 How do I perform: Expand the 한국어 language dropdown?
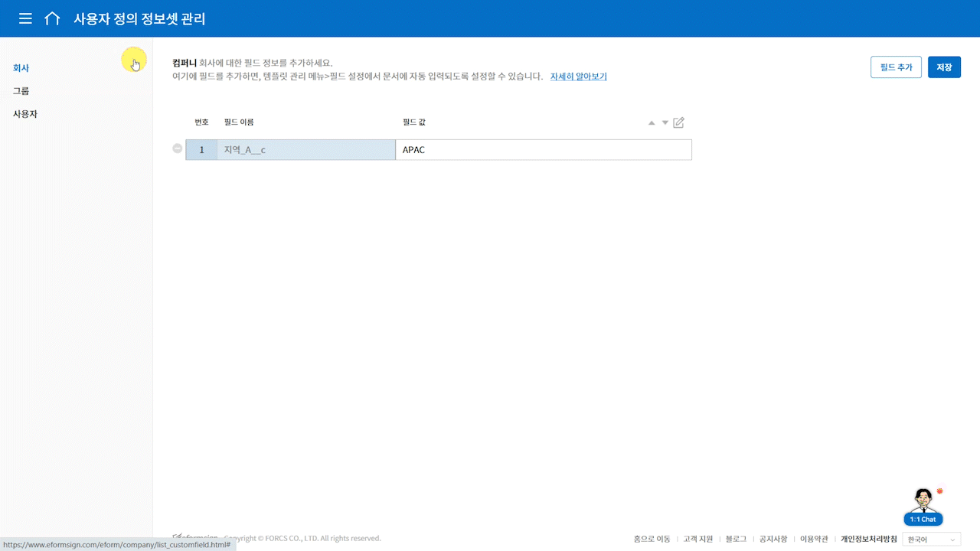click(x=931, y=540)
